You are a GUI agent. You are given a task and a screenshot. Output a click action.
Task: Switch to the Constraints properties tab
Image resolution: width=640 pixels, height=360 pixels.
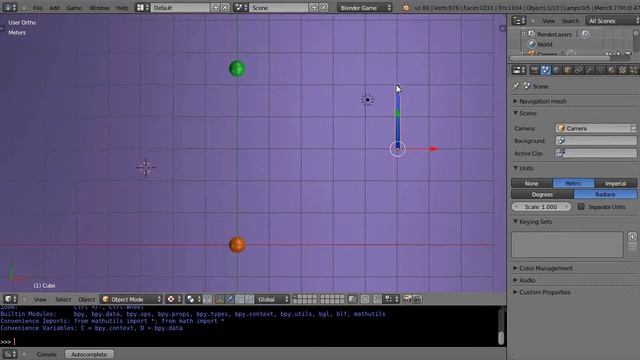[x=579, y=70]
